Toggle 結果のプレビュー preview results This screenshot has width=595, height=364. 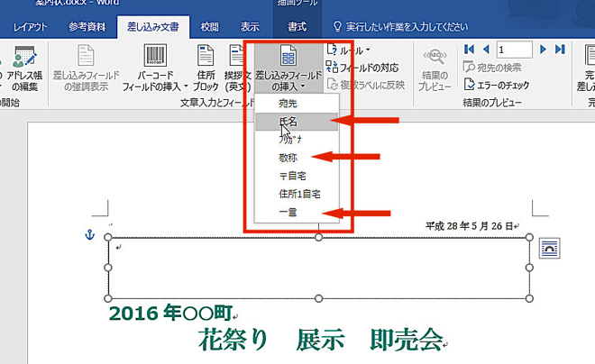point(435,69)
